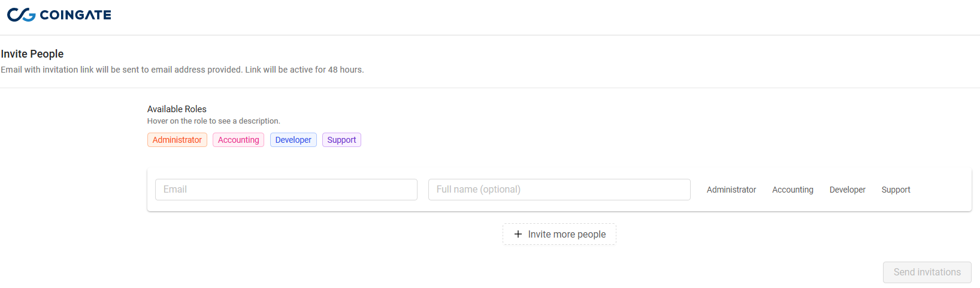Focus the Email input field
Viewport: 980px width, 288px height.
(x=286, y=190)
